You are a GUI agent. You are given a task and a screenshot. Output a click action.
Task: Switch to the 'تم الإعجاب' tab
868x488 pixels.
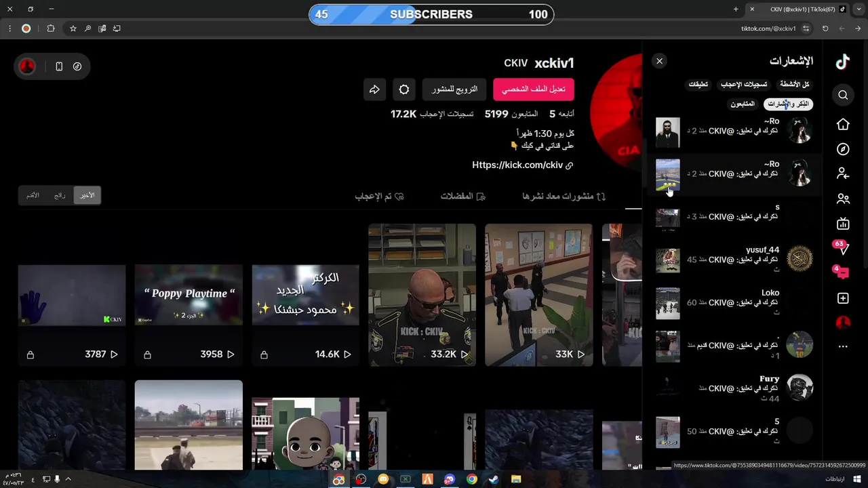379,197
